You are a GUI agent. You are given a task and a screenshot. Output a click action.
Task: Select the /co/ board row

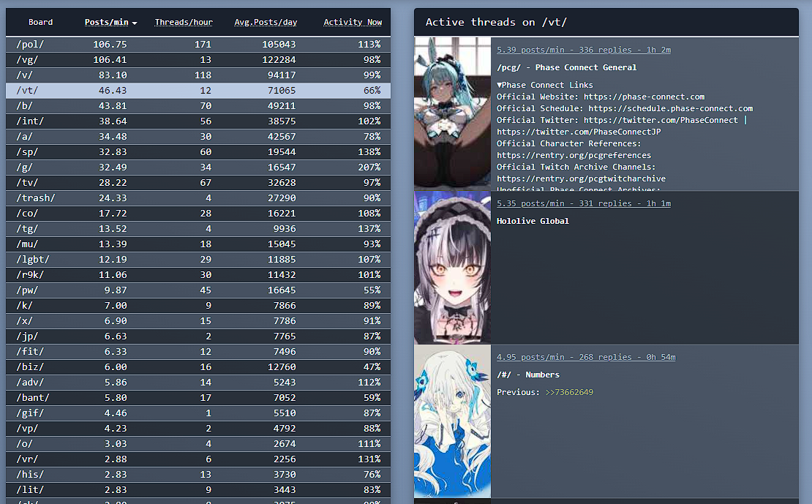click(198, 214)
